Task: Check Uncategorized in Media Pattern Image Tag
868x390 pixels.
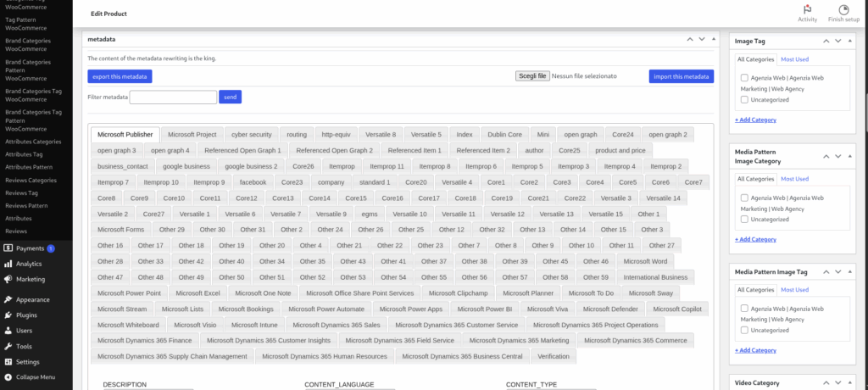Action: [x=744, y=330]
